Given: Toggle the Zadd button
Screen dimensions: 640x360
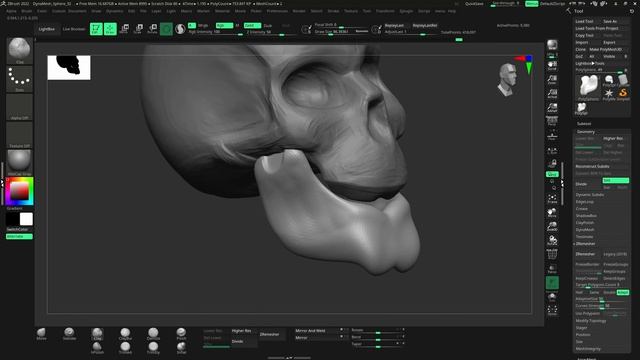Looking at the screenshot, I should pyautogui.click(x=252, y=25).
